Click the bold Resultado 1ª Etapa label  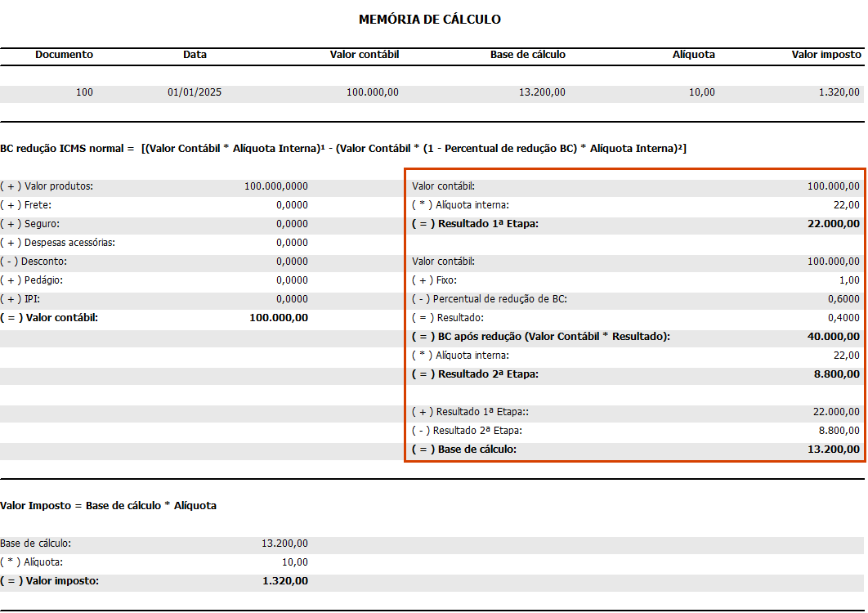coord(476,224)
